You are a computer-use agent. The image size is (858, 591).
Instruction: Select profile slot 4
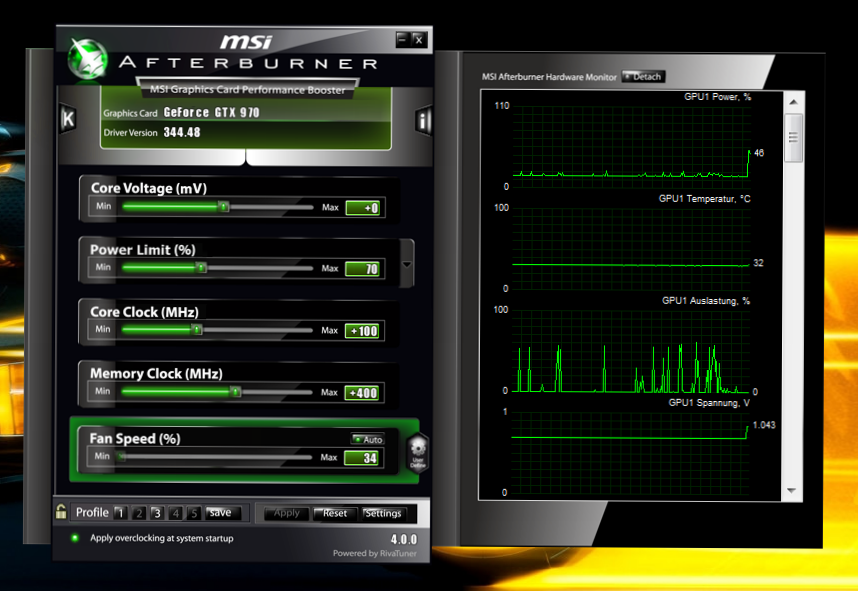coord(176,513)
